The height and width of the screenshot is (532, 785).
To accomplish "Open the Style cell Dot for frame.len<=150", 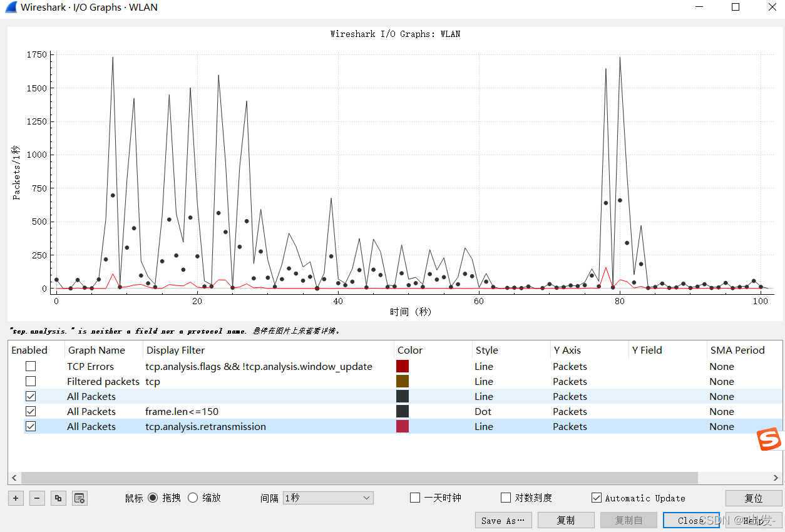I will point(511,411).
